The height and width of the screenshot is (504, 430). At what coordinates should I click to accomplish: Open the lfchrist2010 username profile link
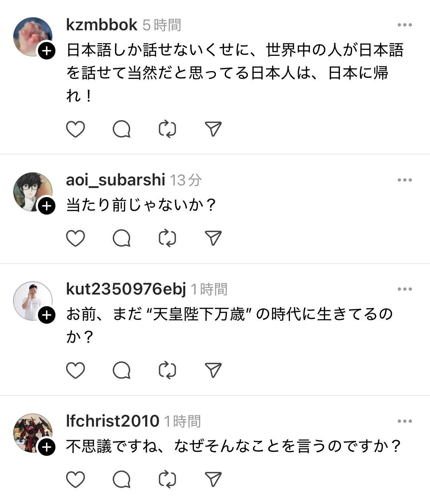coord(112,421)
